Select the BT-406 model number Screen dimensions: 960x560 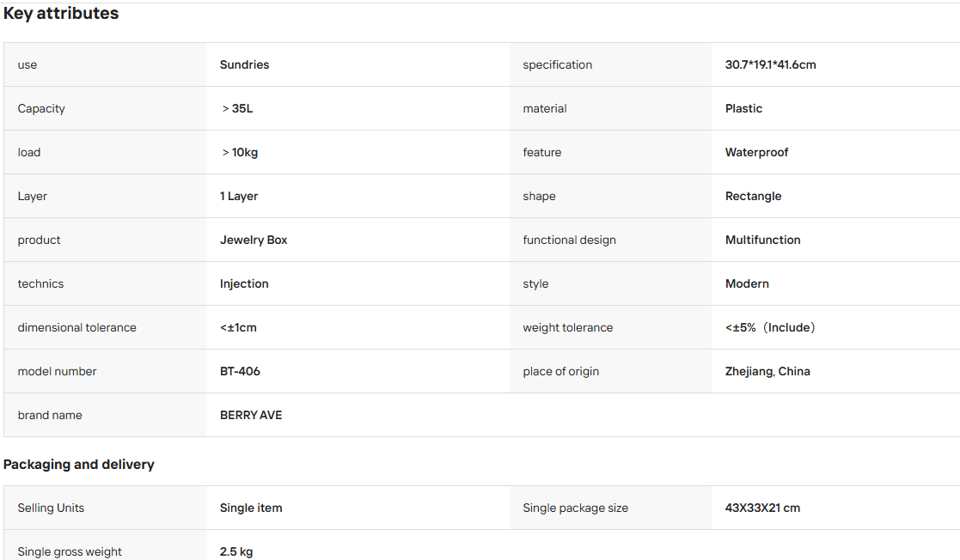coord(240,372)
